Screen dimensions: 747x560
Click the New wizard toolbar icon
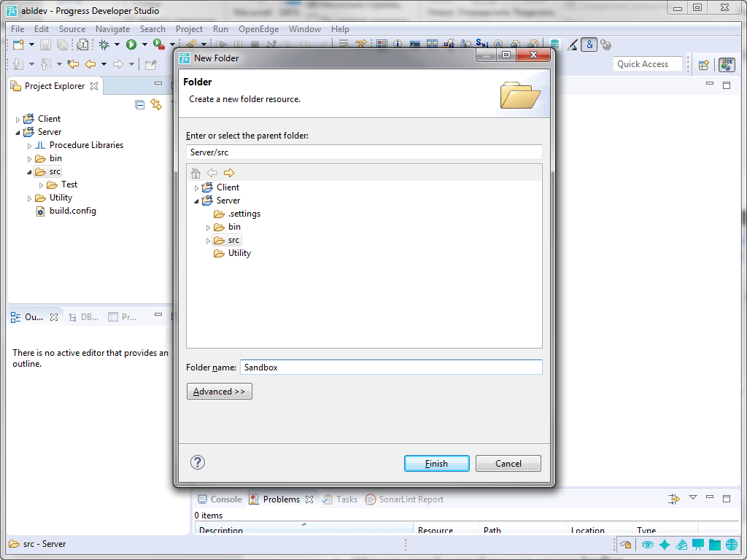[18, 44]
